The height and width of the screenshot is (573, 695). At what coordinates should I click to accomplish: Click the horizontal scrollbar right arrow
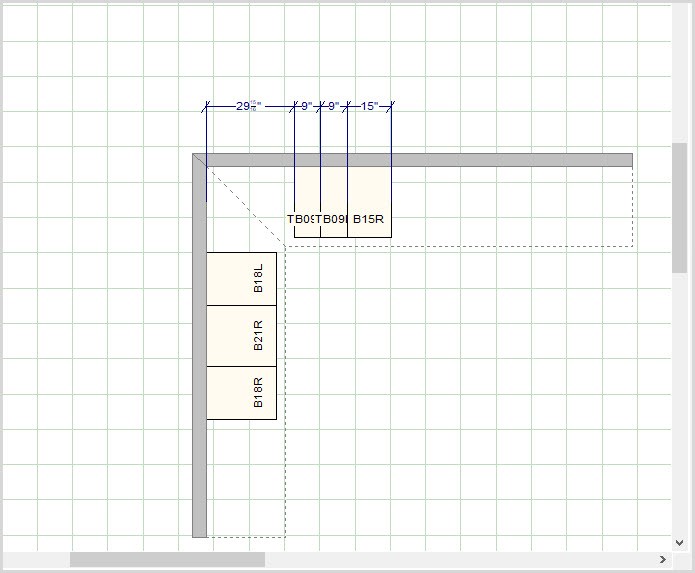coord(663,559)
